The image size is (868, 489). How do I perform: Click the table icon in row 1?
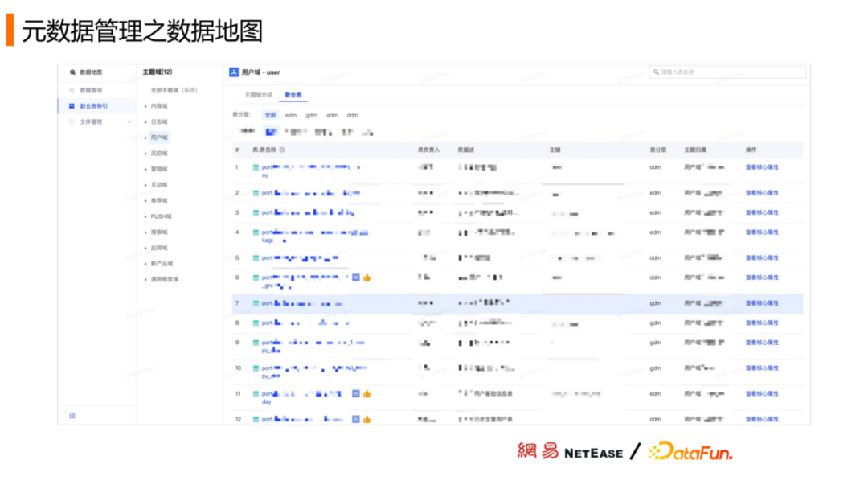(x=256, y=167)
